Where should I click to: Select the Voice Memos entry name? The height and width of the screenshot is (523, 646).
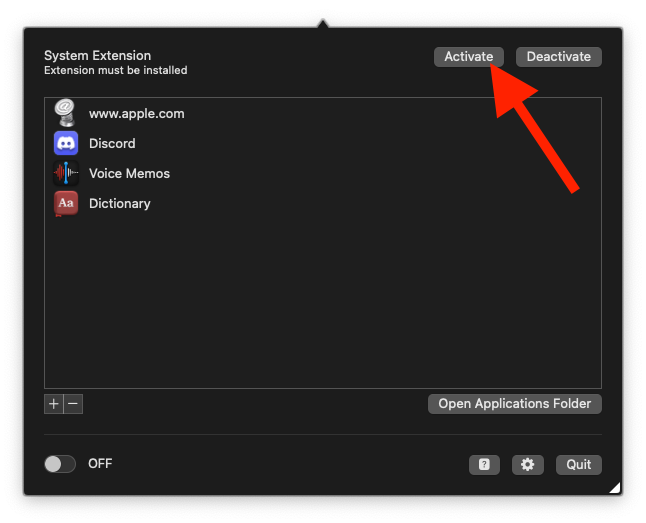pyautogui.click(x=129, y=173)
